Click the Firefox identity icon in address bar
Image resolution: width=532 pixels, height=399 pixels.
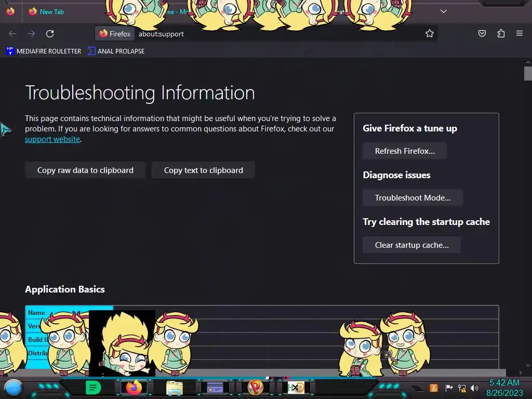click(115, 34)
